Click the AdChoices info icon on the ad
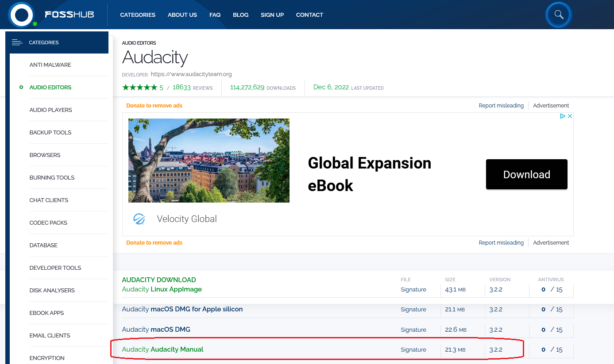The height and width of the screenshot is (364, 614). (562, 115)
